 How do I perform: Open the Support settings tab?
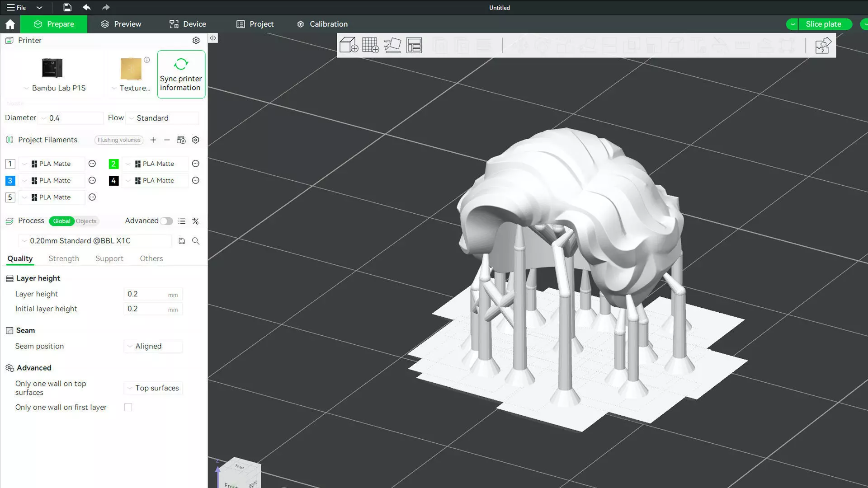tap(109, 258)
